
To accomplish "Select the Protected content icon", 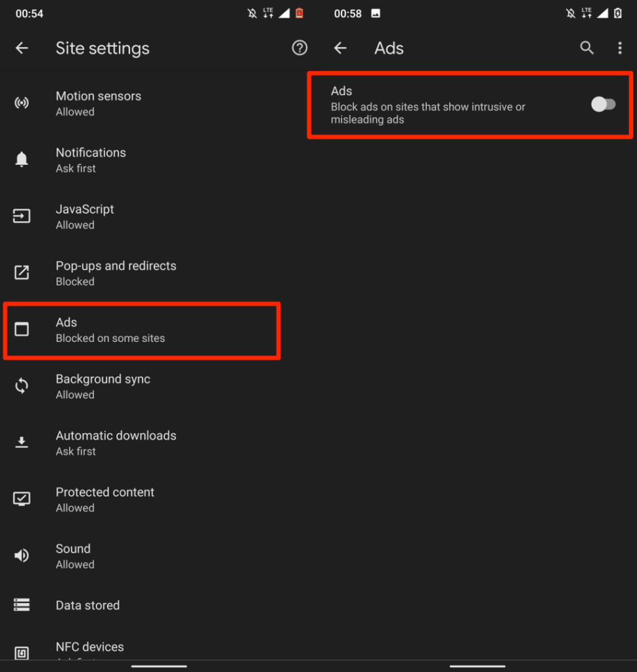I will click(22, 499).
